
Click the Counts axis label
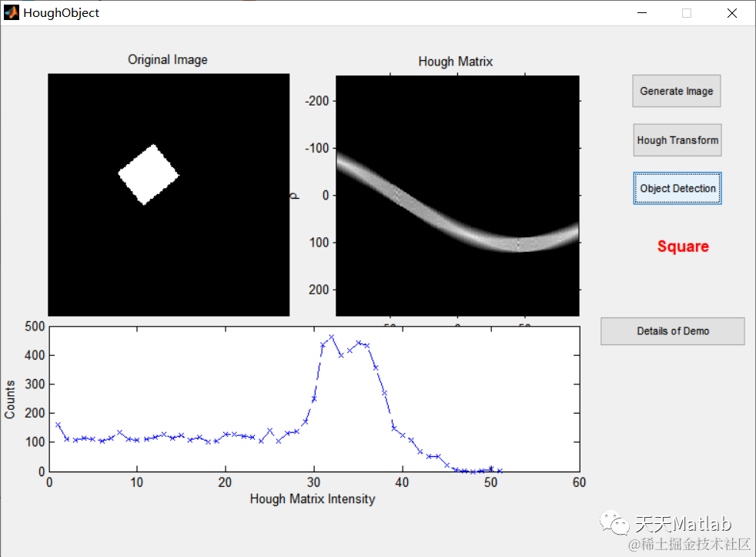pos(10,399)
